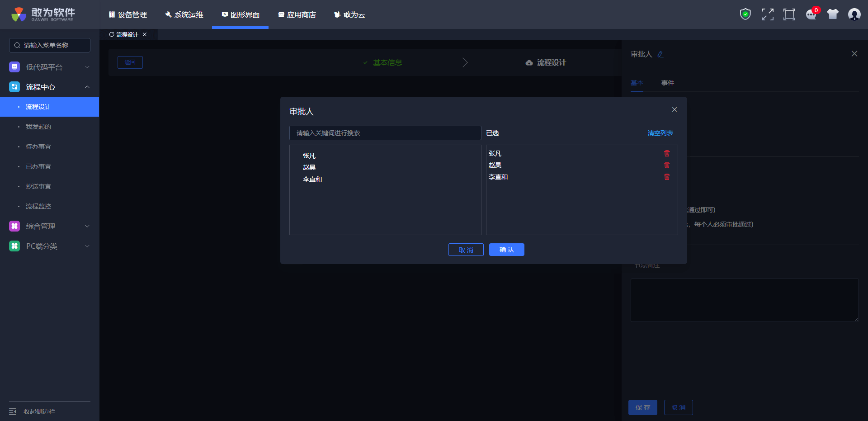Switch to the 事件 tab

pyautogui.click(x=668, y=83)
